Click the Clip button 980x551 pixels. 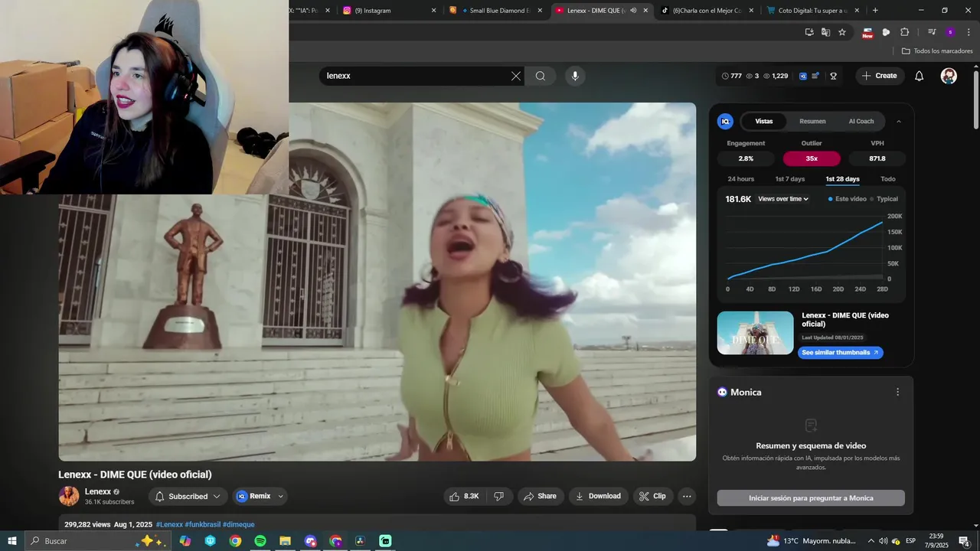coord(652,496)
